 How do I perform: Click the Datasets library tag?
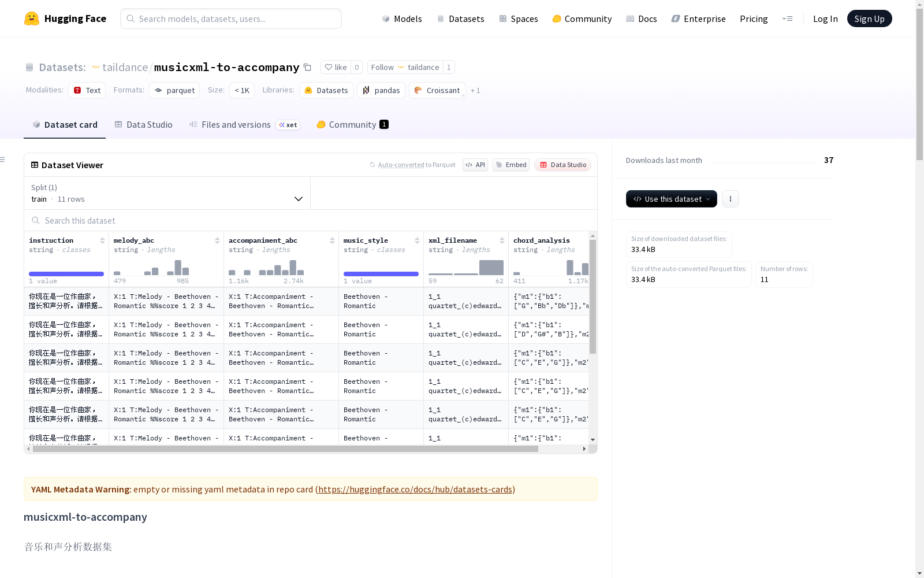pos(326,90)
